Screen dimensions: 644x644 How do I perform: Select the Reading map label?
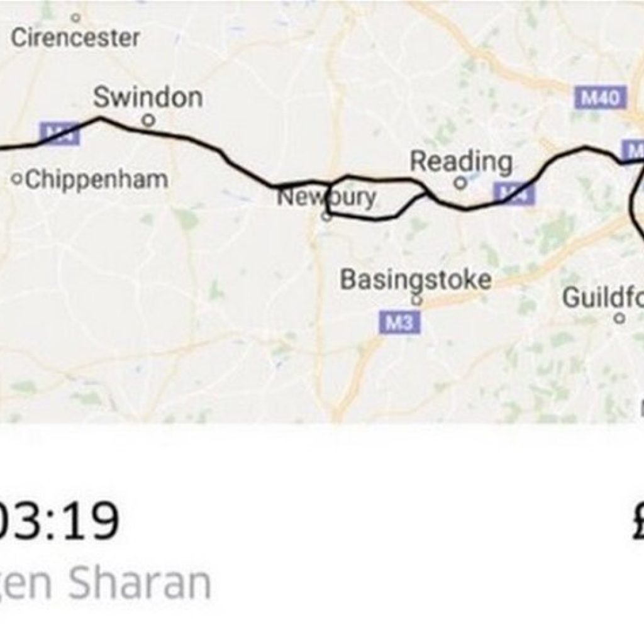461,162
